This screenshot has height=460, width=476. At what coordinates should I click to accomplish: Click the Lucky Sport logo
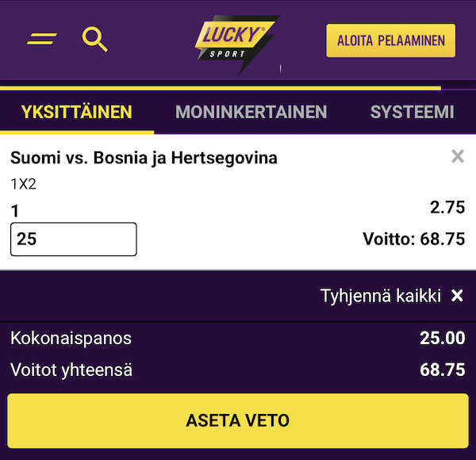coord(236,40)
